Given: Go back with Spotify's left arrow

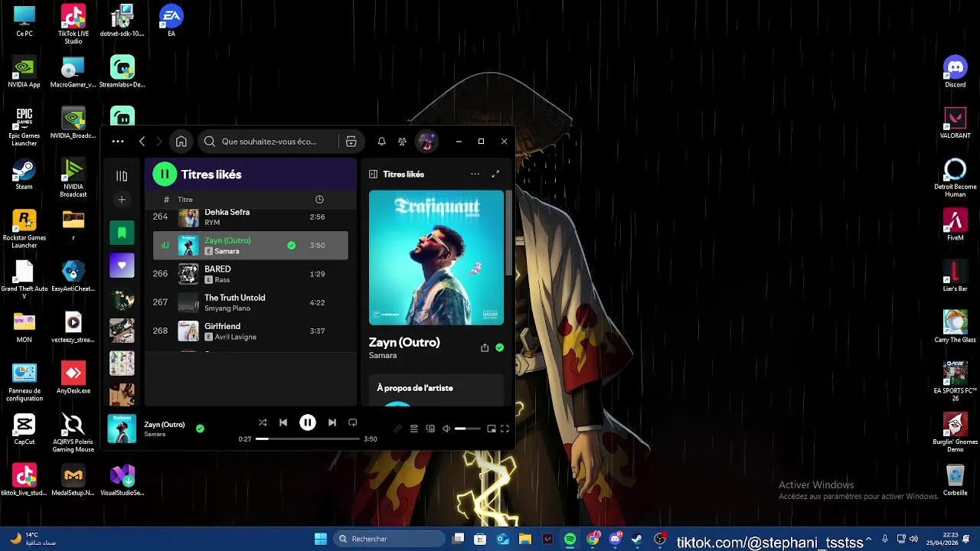Looking at the screenshot, I should pos(142,142).
